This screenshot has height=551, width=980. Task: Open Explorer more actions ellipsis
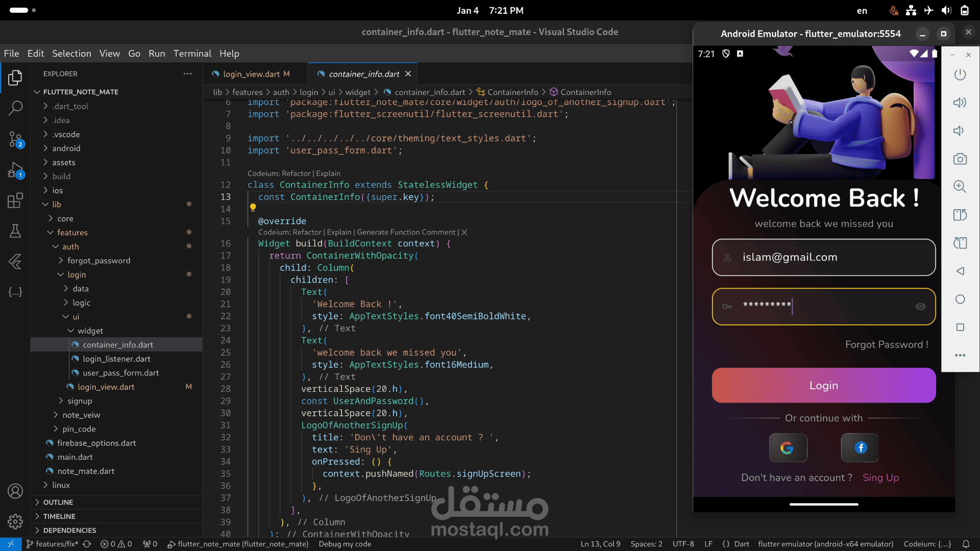pos(188,73)
